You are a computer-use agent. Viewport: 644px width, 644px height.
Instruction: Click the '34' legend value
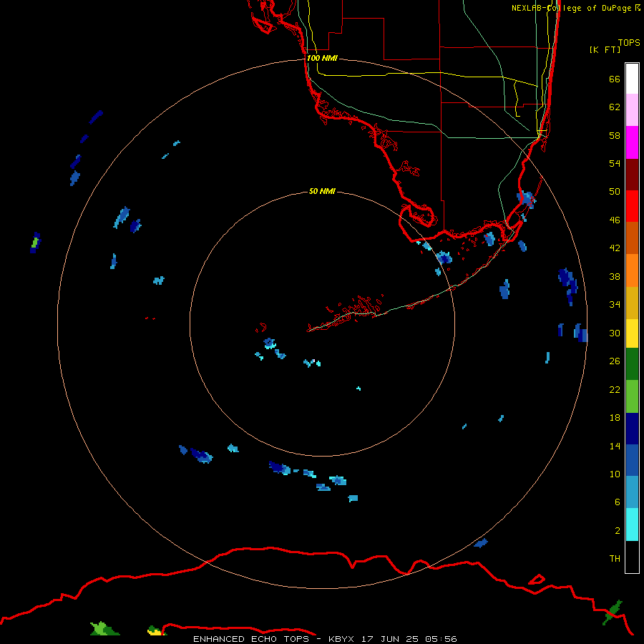click(615, 304)
